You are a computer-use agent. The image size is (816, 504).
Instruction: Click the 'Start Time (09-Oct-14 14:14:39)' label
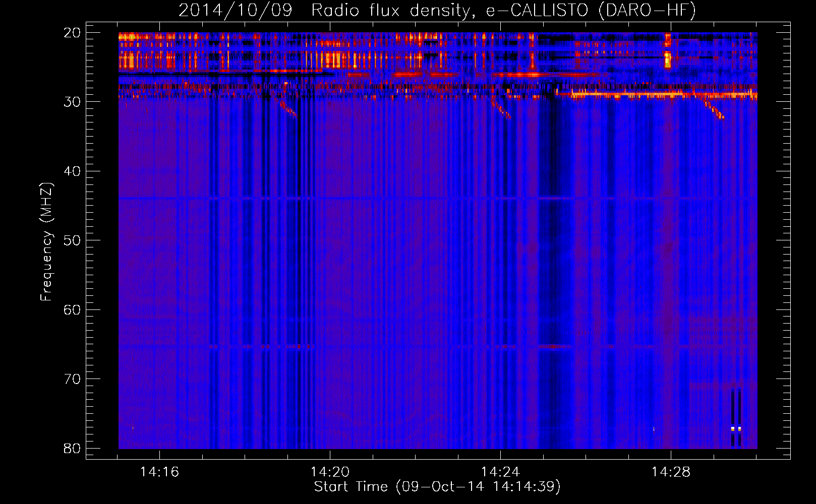tap(437, 487)
